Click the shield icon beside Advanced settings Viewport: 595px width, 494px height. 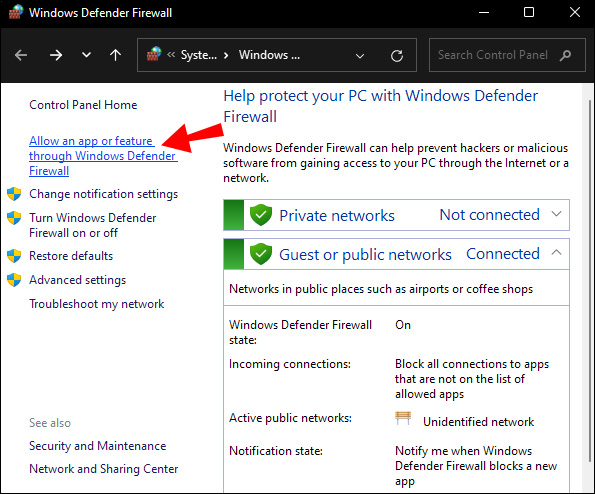point(14,280)
